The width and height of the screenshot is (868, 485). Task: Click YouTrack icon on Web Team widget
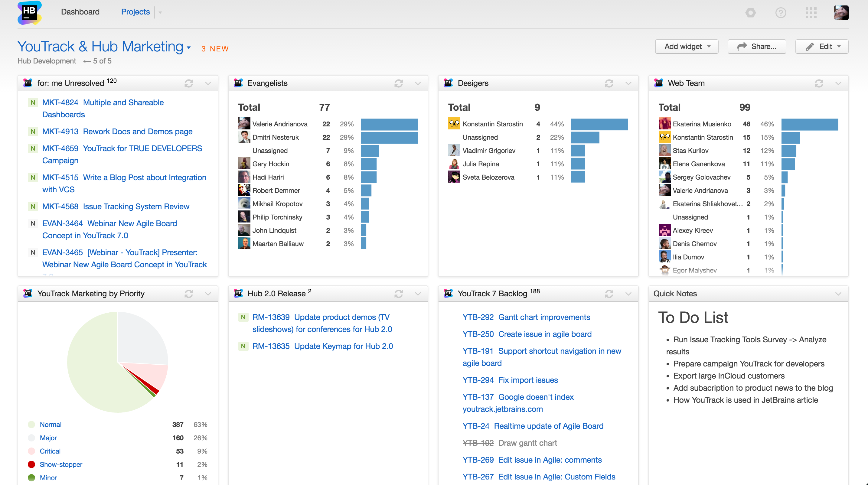pos(658,83)
